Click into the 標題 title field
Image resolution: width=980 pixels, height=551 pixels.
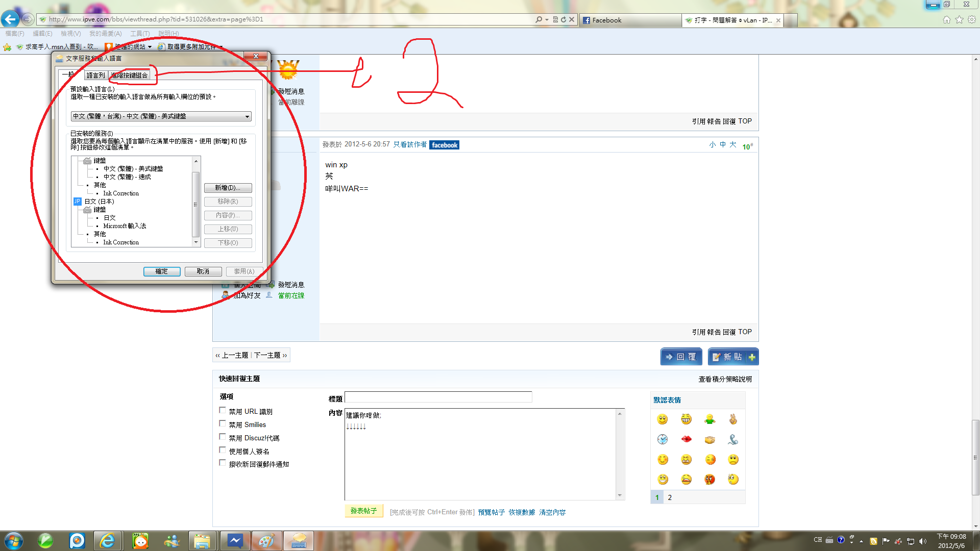(x=438, y=397)
